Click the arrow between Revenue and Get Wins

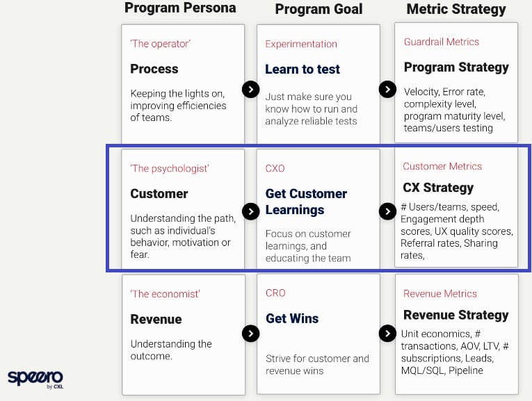pyautogui.click(x=251, y=334)
